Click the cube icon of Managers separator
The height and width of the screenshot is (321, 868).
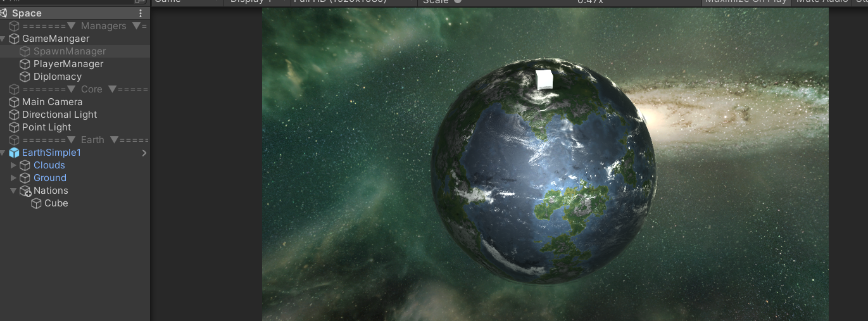[14, 26]
